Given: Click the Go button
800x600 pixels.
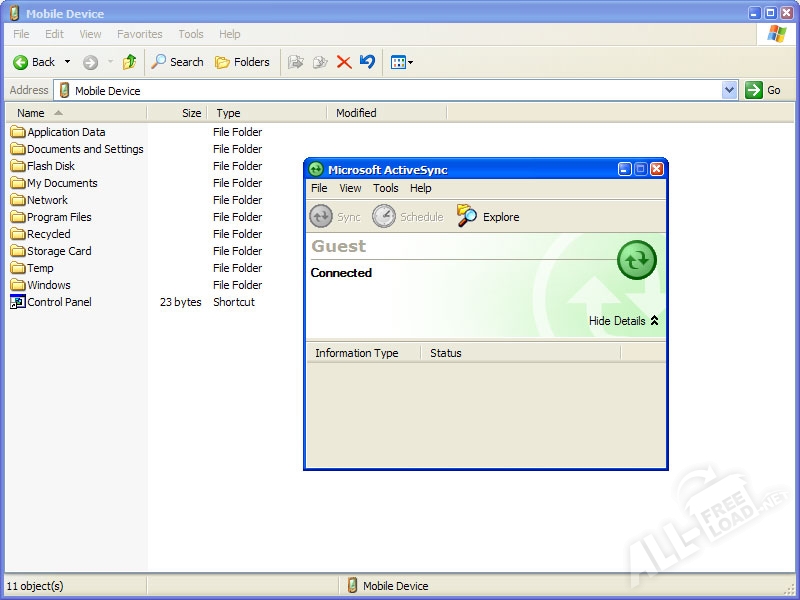Looking at the screenshot, I should (763, 90).
